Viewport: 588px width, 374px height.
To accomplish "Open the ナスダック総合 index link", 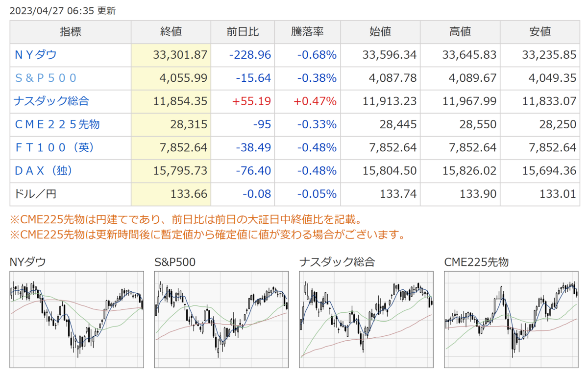I will 51,101.
